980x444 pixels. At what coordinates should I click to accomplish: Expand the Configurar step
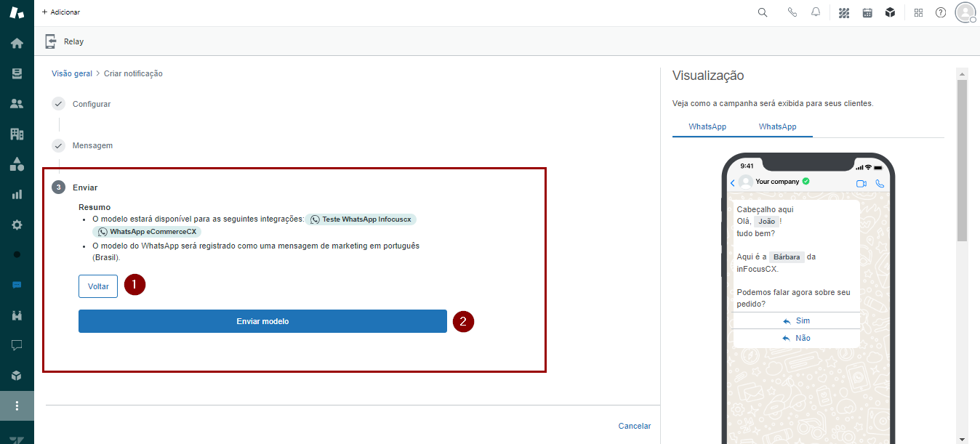tap(92, 104)
